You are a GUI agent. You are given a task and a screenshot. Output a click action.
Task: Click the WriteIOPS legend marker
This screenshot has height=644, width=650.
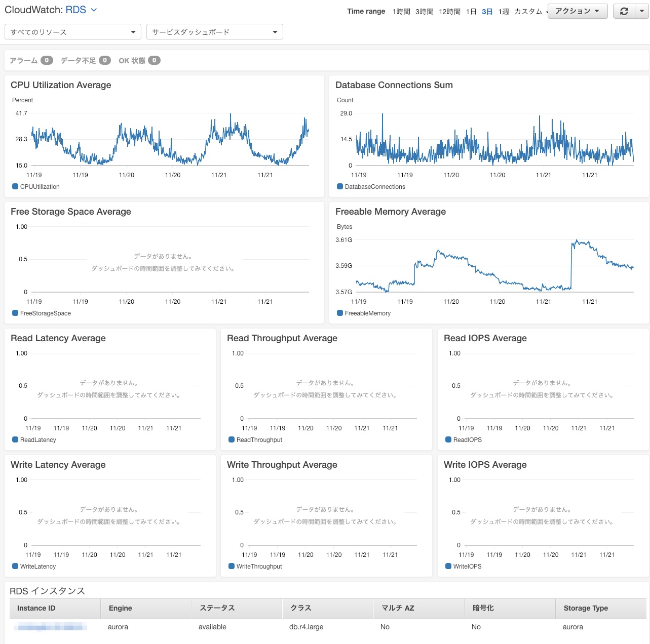(x=448, y=566)
